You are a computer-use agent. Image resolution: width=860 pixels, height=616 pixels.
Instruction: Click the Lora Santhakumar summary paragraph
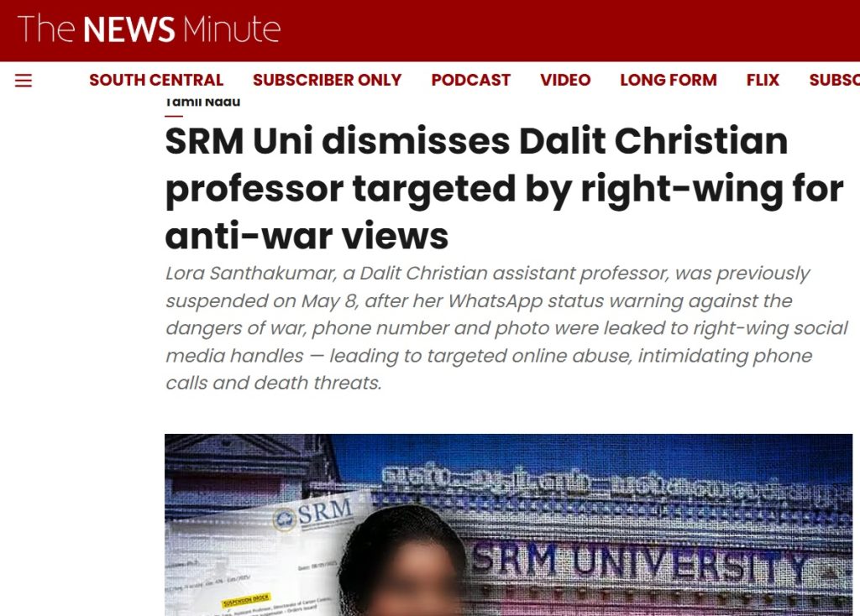pos(506,328)
